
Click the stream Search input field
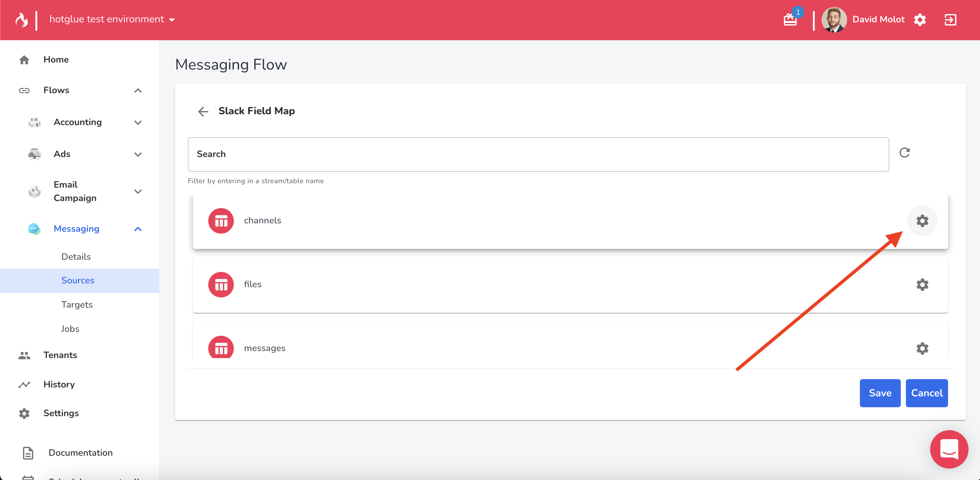538,154
